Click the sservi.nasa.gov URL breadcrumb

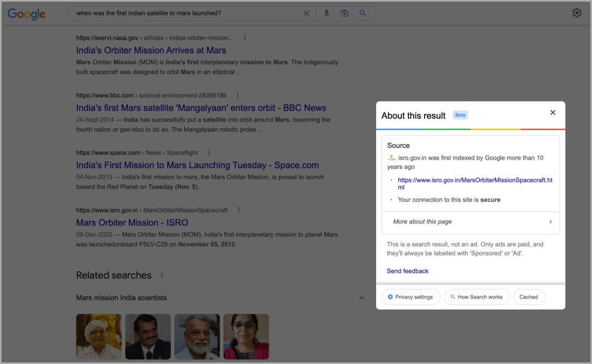[x=155, y=38]
